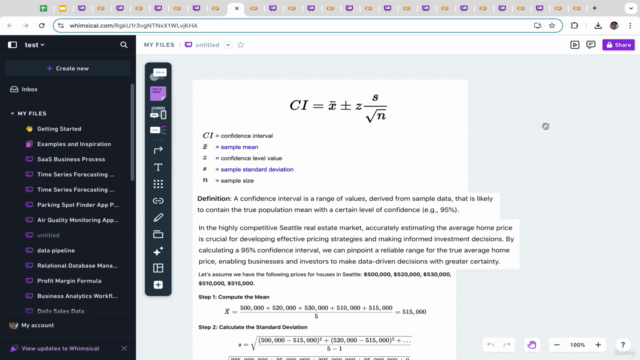Click the sample standard deviation link

tap(257, 169)
